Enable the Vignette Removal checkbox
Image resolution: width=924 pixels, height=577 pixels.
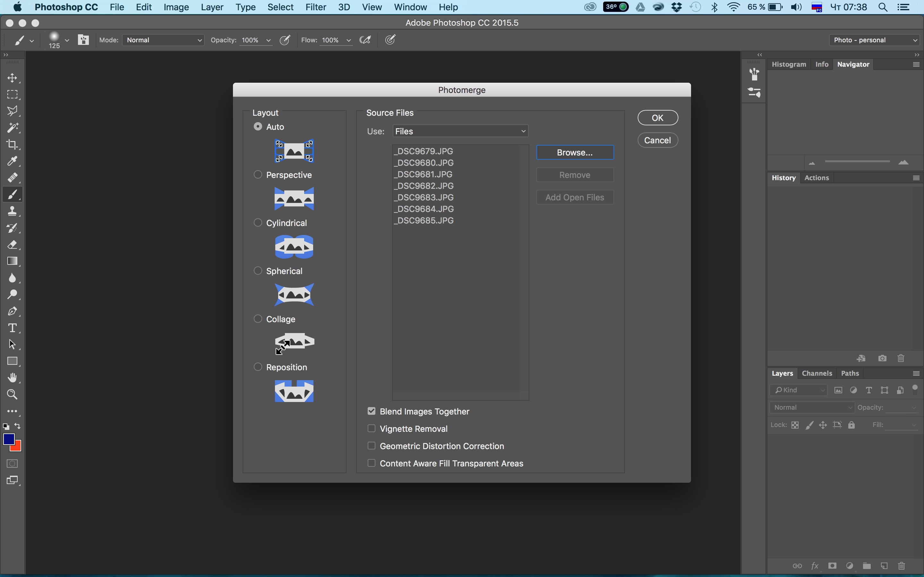coord(371,428)
